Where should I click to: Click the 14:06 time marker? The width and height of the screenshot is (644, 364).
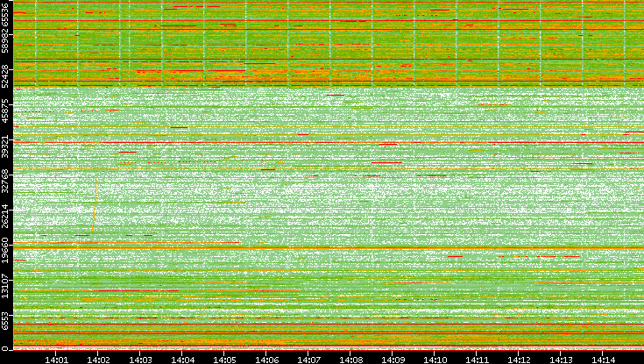pyautogui.click(x=266, y=359)
